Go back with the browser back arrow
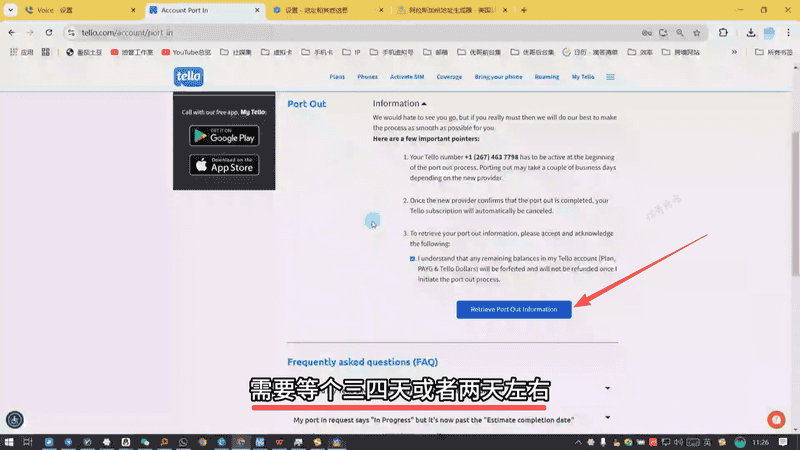Viewport: 800px width, 450px height. tap(12, 33)
